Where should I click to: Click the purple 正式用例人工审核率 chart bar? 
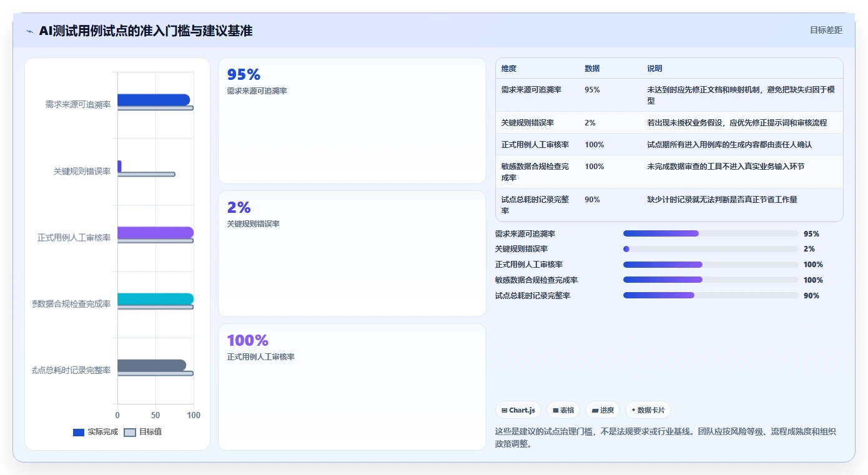(155, 233)
